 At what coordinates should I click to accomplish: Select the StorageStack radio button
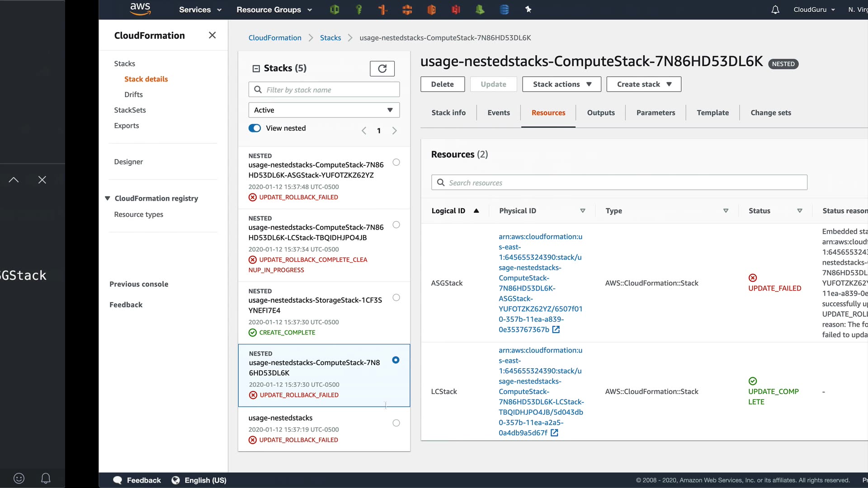pyautogui.click(x=396, y=298)
